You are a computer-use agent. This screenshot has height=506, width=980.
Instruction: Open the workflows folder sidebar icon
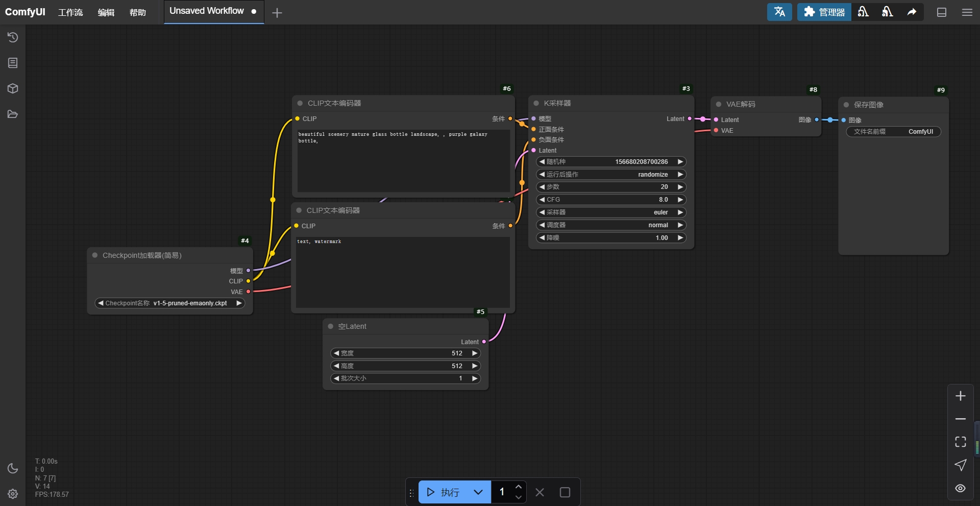pyautogui.click(x=13, y=114)
